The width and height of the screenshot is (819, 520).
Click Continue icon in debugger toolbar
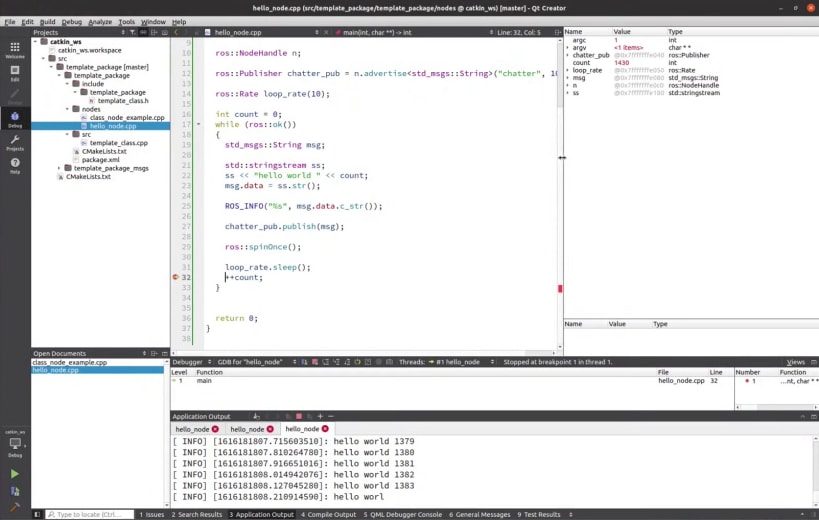[x=305, y=362]
